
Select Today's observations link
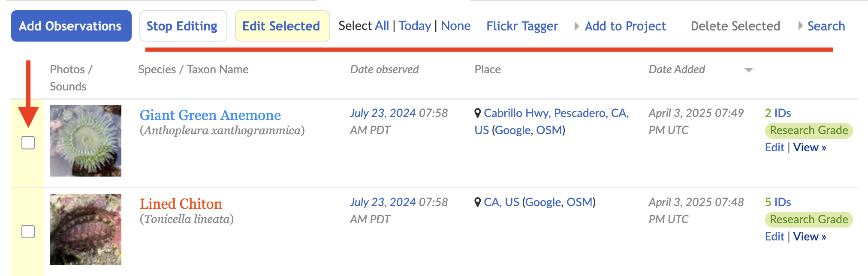click(415, 26)
